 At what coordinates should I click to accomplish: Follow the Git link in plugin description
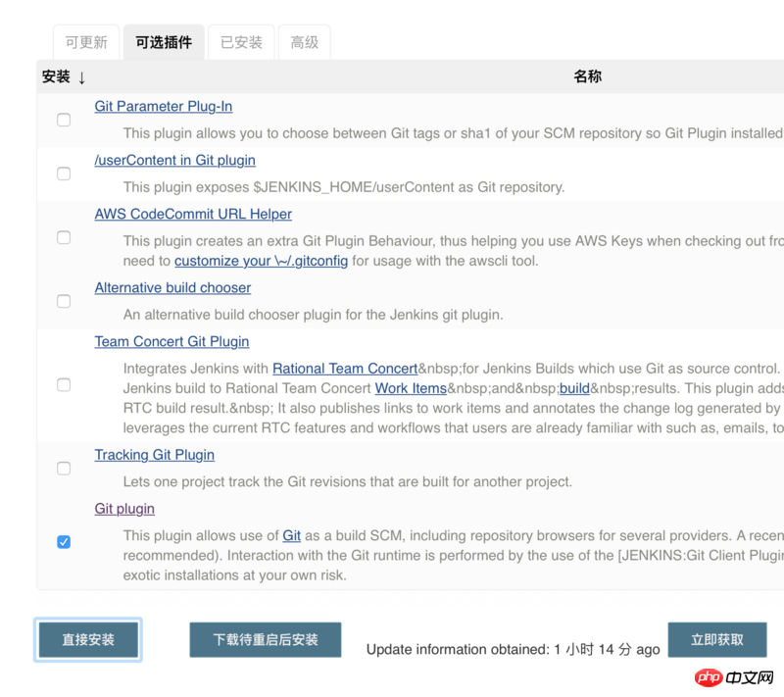[x=291, y=535]
